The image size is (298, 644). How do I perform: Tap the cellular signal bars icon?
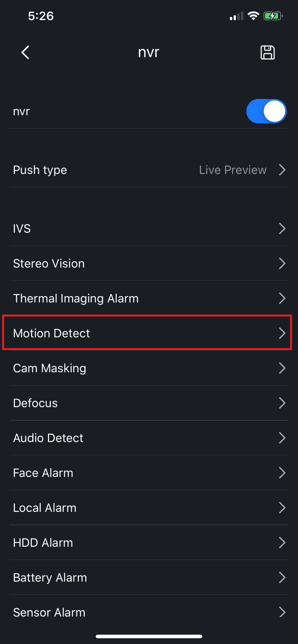[x=236, y=16]
